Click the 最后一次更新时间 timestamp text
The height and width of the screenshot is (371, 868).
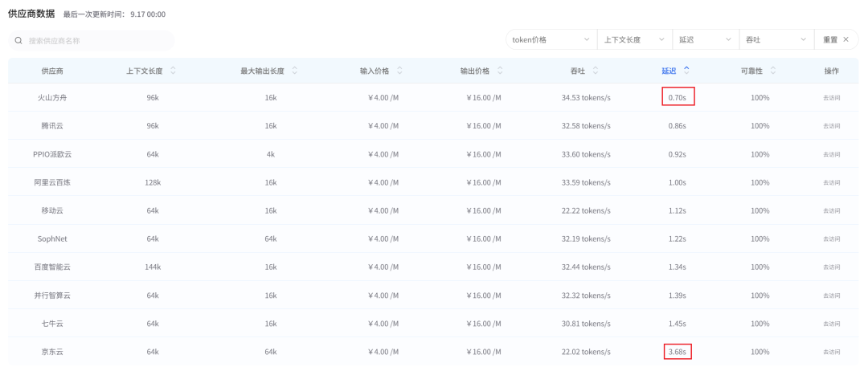pyautogui.click(x=114, y=14)
